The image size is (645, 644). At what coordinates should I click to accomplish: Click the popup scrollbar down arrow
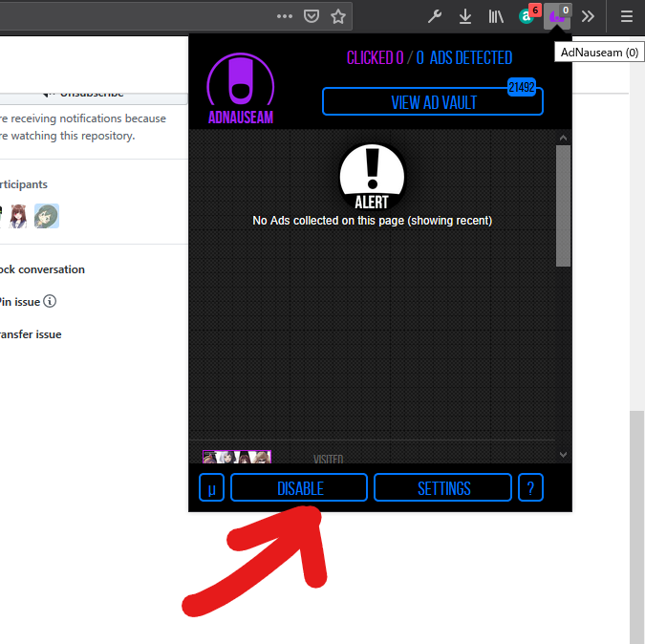(x=563, y=455)
